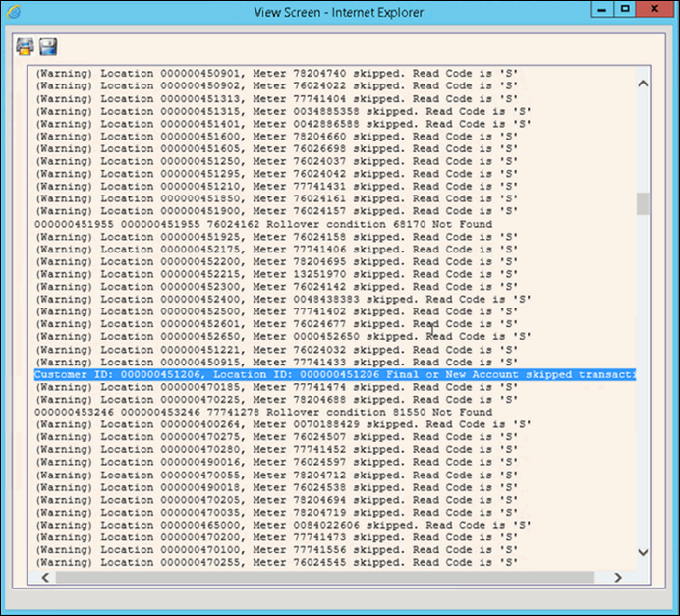Click warning line for Location 000000470055
Image resolution: width=680 pixels, height=616 pixels.
coord(276,476)
